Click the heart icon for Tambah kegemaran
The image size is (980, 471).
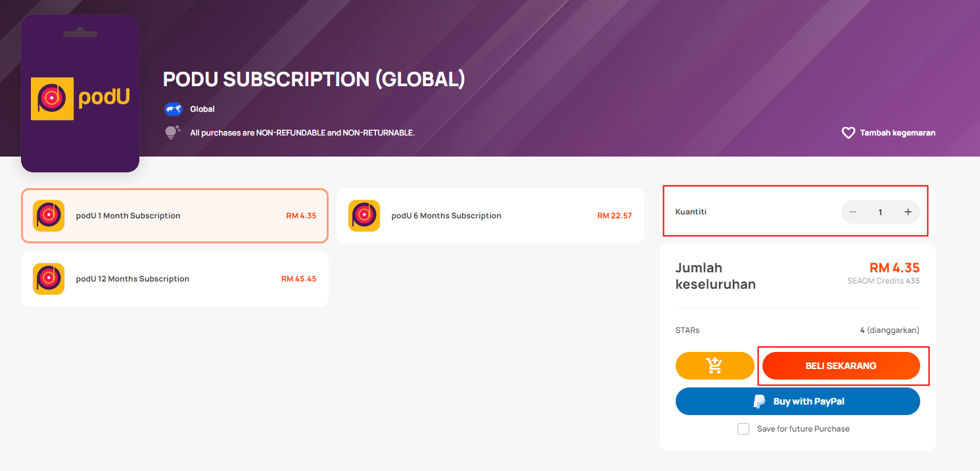(x=848, y=133)
